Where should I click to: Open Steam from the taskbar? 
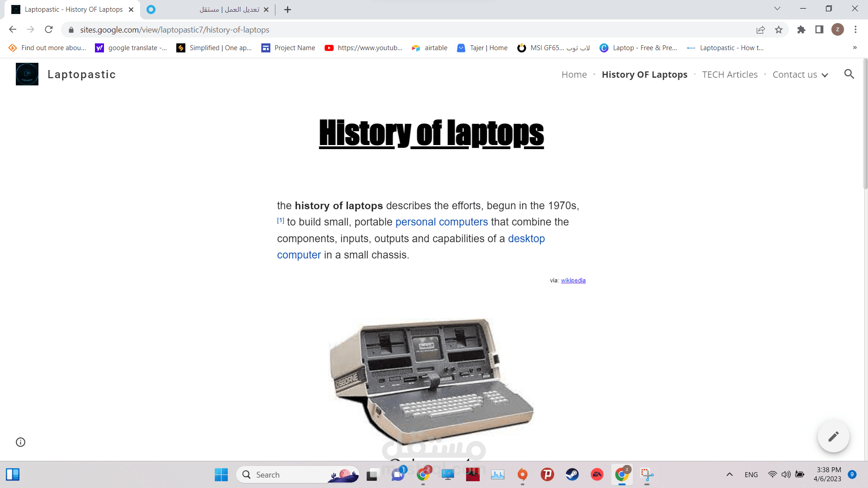pyautogui.click(x=572, y=474)
